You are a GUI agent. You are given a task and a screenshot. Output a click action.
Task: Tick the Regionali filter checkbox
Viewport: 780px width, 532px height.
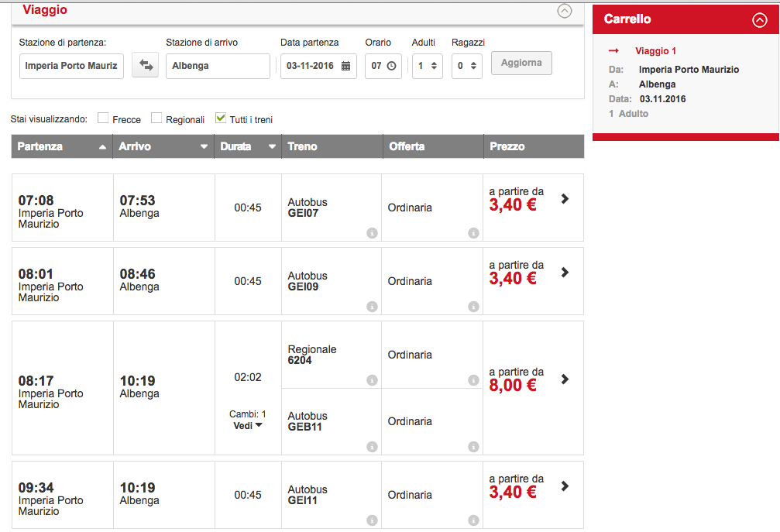click(x=156, y=119)
